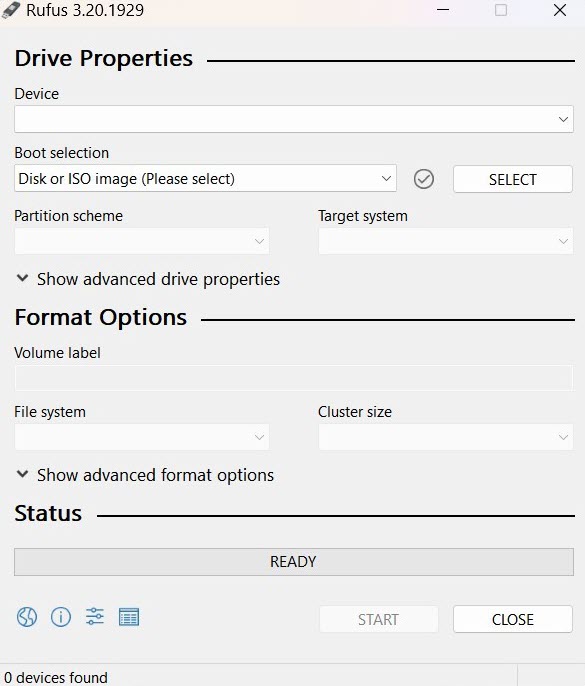585x686 pixels.
Task: Click the 'File system' label
Action: point(50,412)
